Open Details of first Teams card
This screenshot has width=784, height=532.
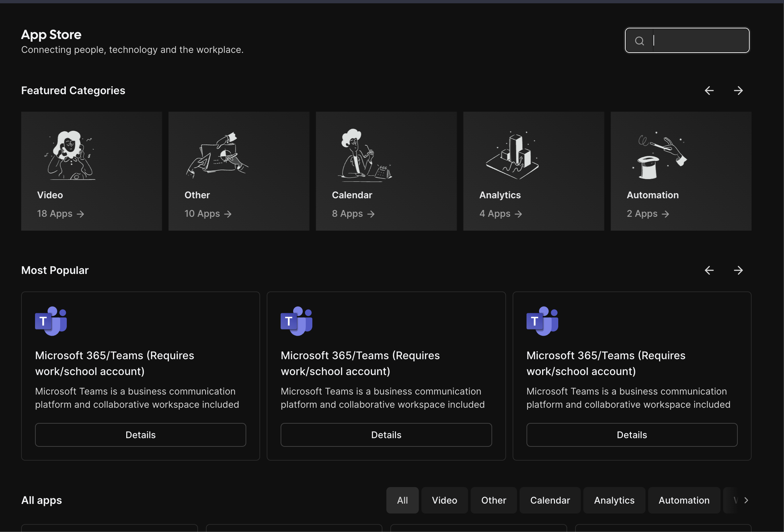[140, 435]
